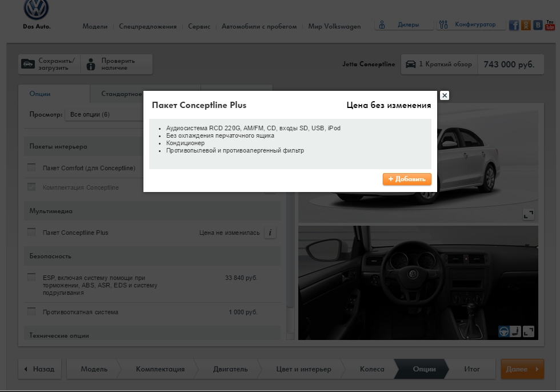Go to the Комплектация step
This screenshot has height=392, width=560.
pos(160,369)
